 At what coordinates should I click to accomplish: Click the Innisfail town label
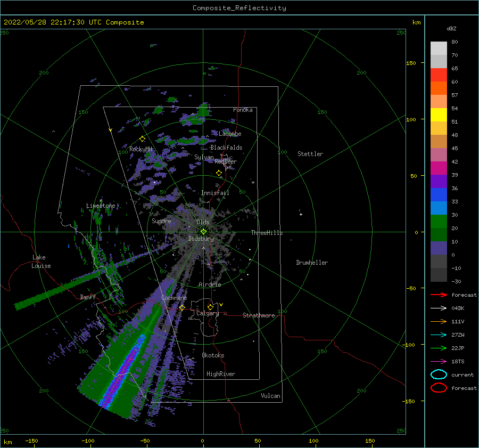pyautogui.click(x=215, y=193)
